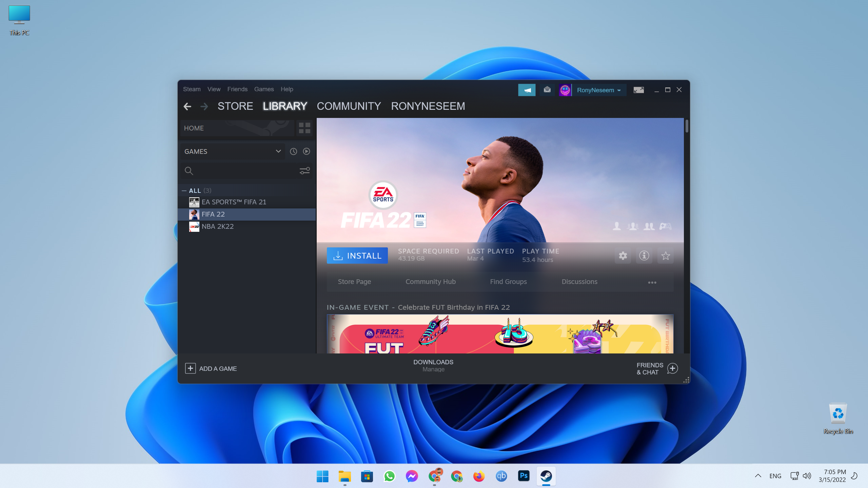Click the library search magnifier icon

189,171
